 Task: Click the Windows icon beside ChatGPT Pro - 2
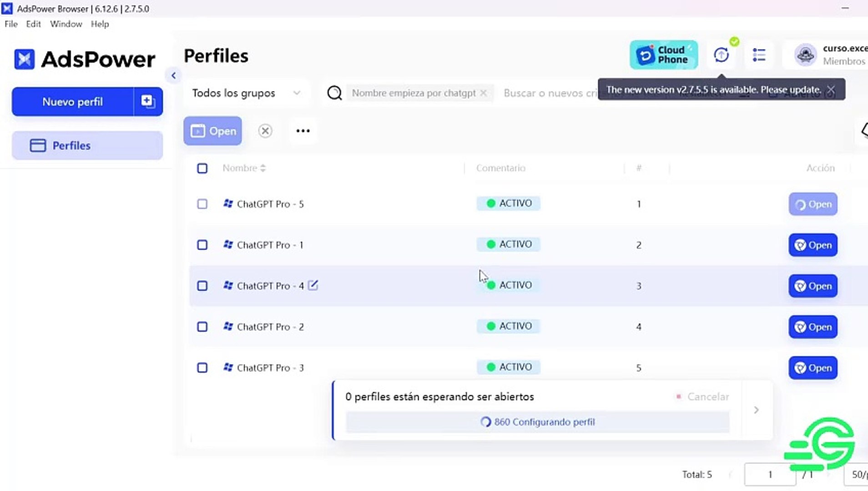228,326
